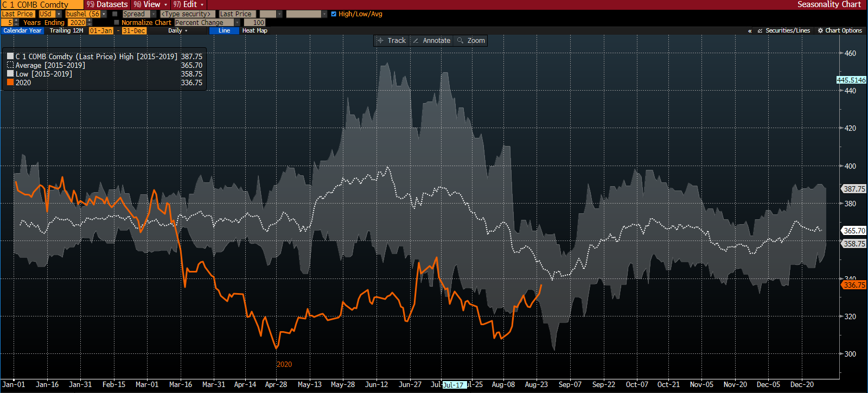This screenshot has width=868, height=393.
Task: Click the Apr-28 x-axis label
Action: coord(276,384)
